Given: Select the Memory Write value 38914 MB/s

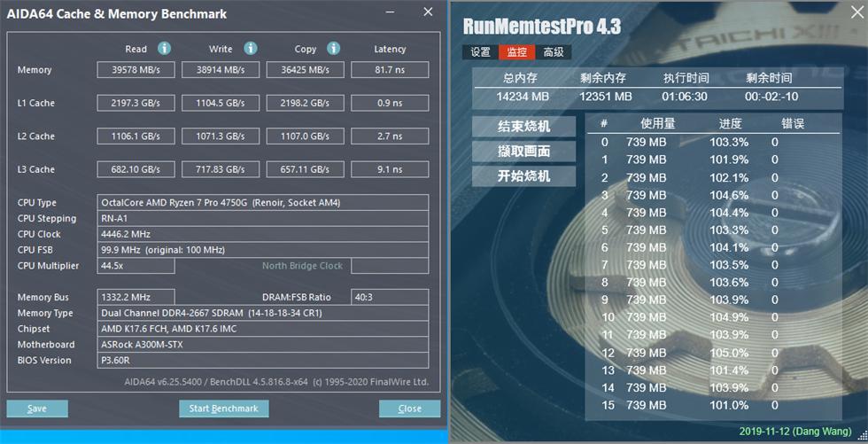Looking at the screenshot, I should [221, 70].
